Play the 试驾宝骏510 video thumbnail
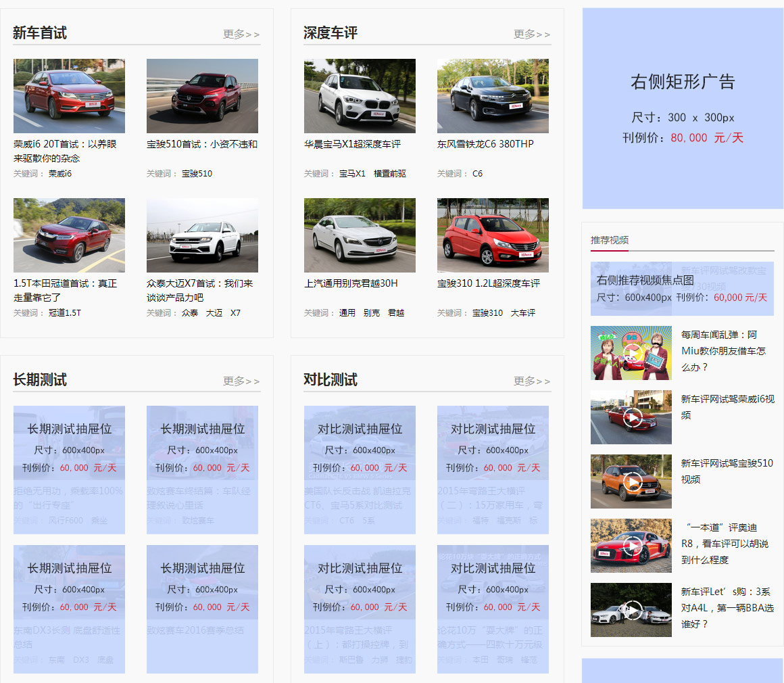Viewport: 784px width, 683px height. (x=631, y=481)
